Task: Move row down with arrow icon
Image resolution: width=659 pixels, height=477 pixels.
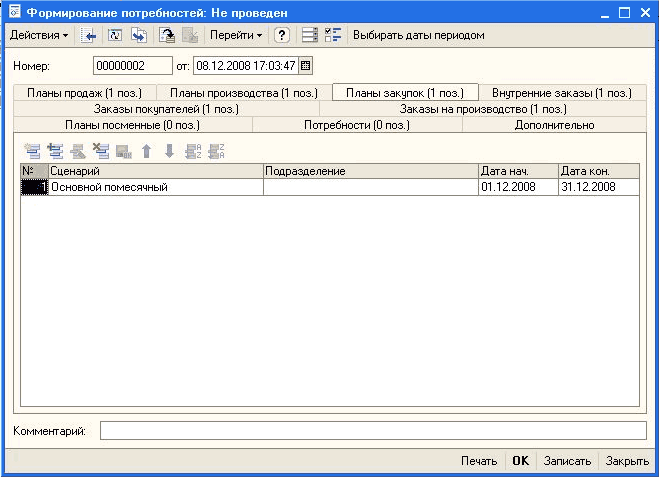Action: [x=169, y=151]
